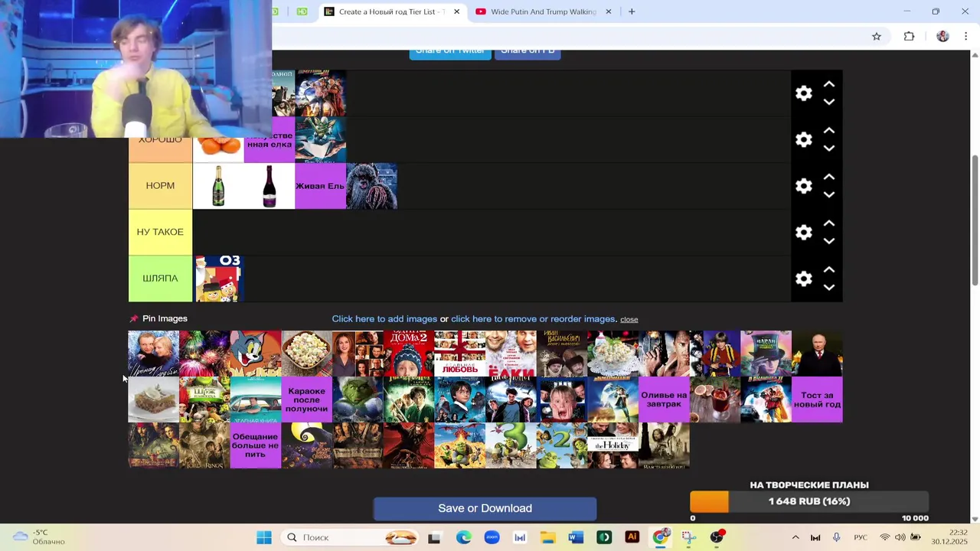Viewport: 980px width, 551px height.
Task: Open Snipping Tool from the taskbar
Action: click(x=688, y=537)
